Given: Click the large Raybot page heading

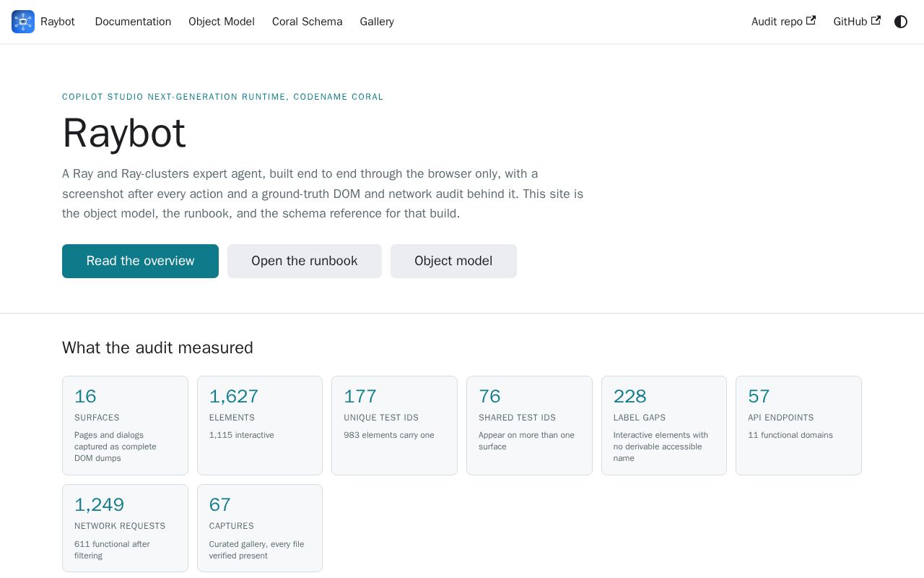Looking at the screenshot, I should point(124,133).
